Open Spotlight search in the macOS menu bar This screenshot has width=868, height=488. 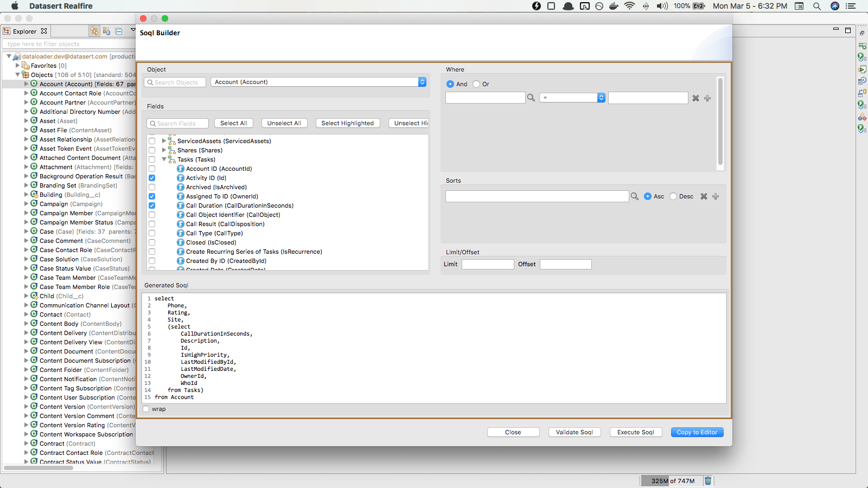pos(817,6)
